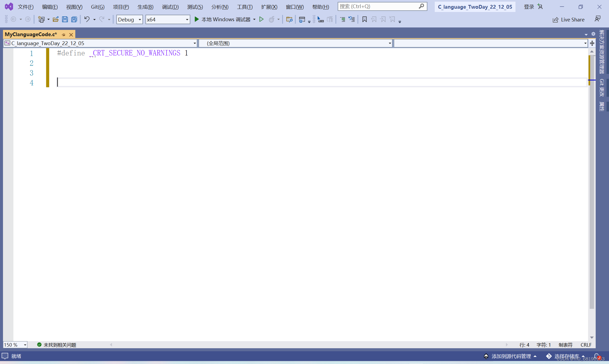Viewport: 609px width, 364px height.
Task: Expand the debugger target dropdown arrow
Action: click(254, 19)
